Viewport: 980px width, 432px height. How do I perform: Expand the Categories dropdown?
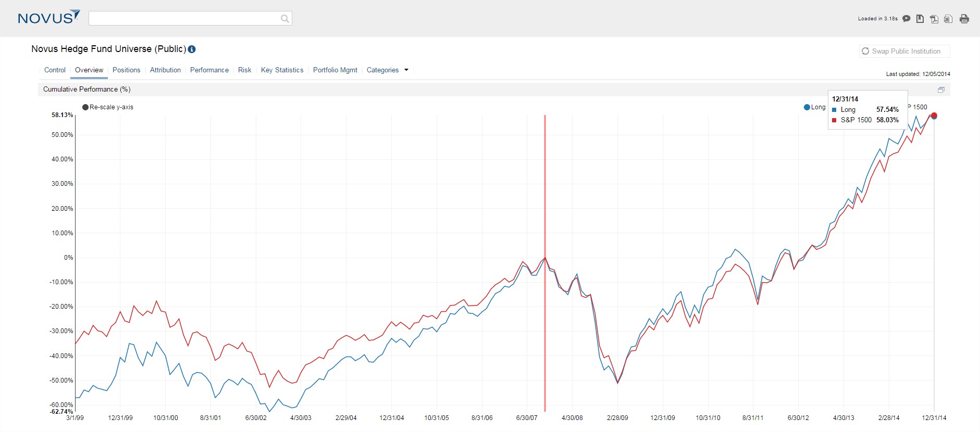point(388,70)
